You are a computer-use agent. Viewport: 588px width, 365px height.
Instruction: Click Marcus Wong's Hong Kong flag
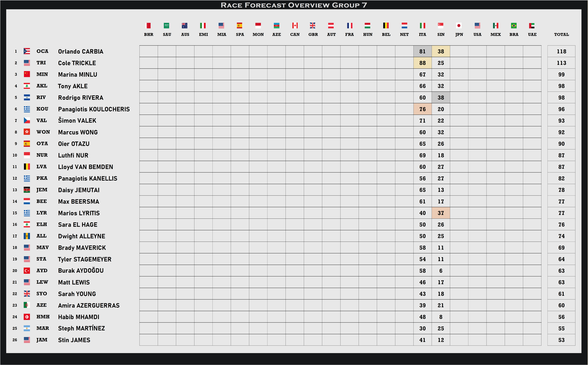coord(27,132)
